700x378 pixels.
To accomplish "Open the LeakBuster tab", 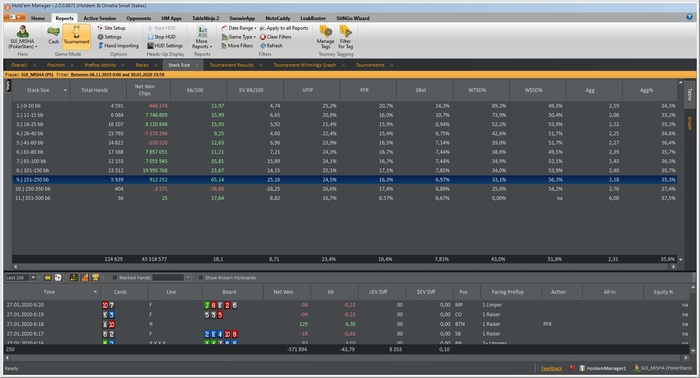I will point(313,18).
